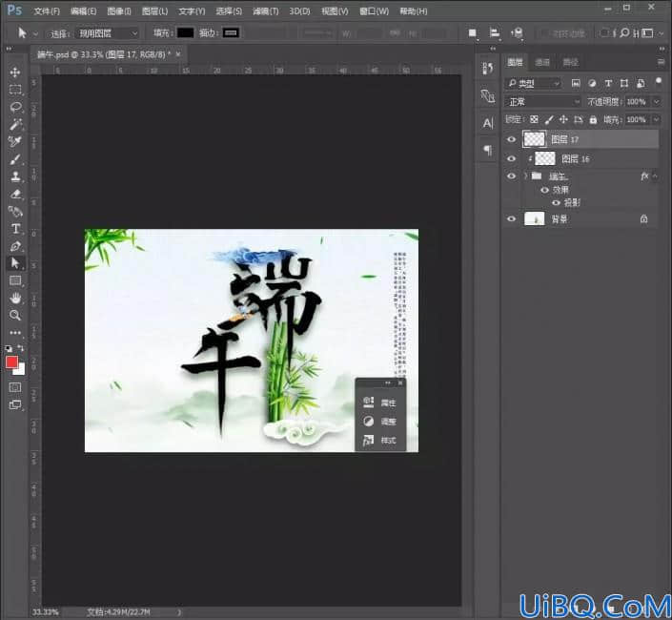Open the Edit Toolbar three-dots button
The height and width of the screenshot is (620, 672).
pos(15,332)
